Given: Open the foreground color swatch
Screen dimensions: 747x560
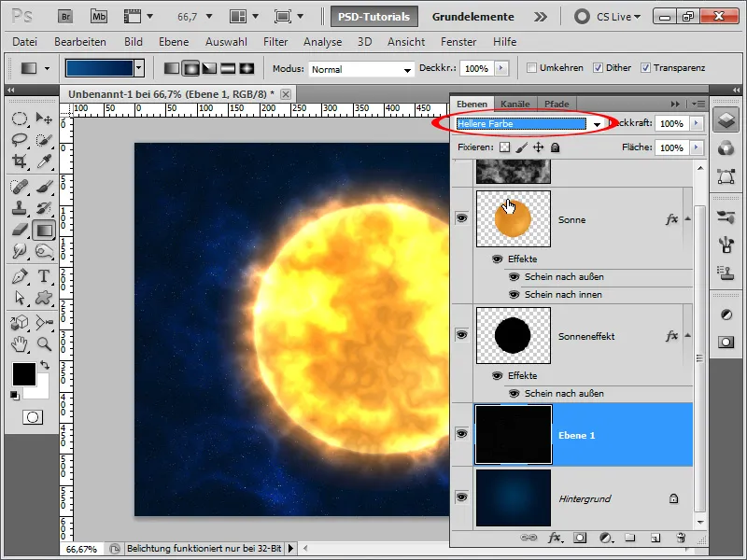Looking at the screenshot, I should [24, 374].
